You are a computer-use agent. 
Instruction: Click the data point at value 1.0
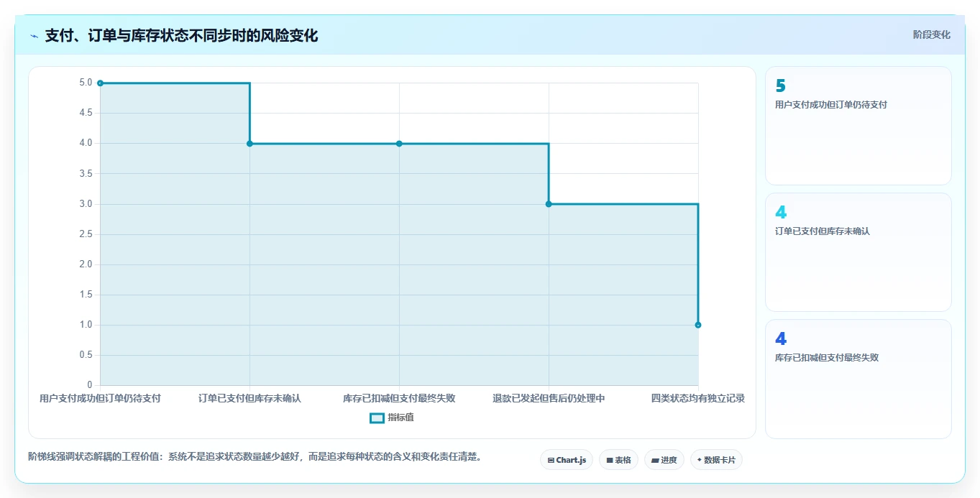click(698, 325)
